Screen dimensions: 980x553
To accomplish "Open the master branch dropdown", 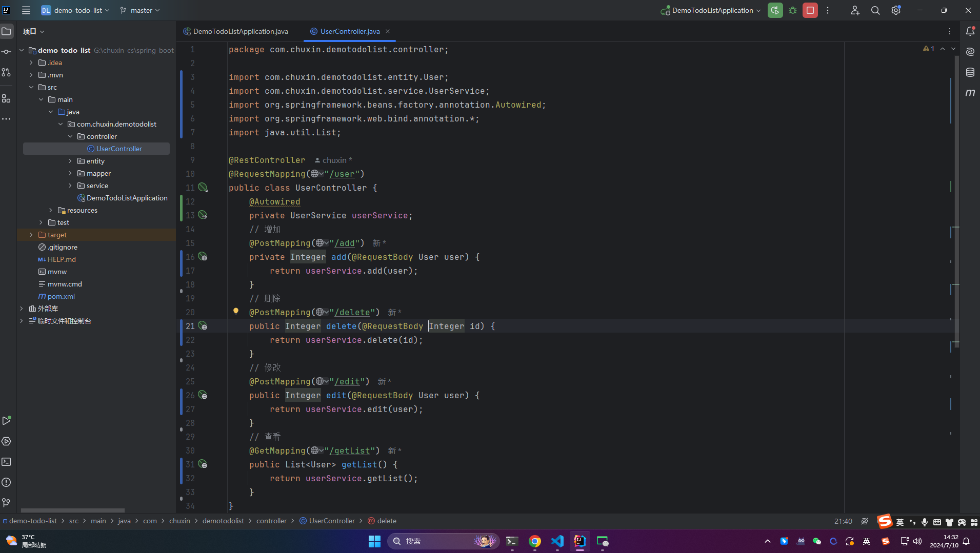I will tap(140, 10).
